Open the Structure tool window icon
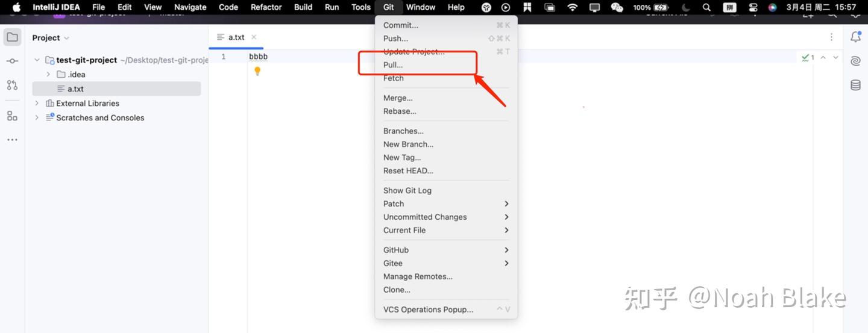 (12, 116)
